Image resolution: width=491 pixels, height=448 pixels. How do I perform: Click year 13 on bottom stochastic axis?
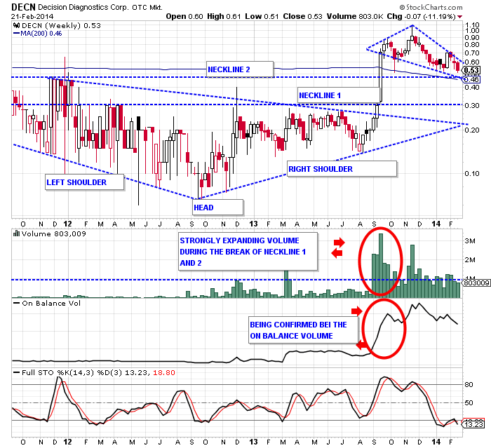(x=253, y=442)
